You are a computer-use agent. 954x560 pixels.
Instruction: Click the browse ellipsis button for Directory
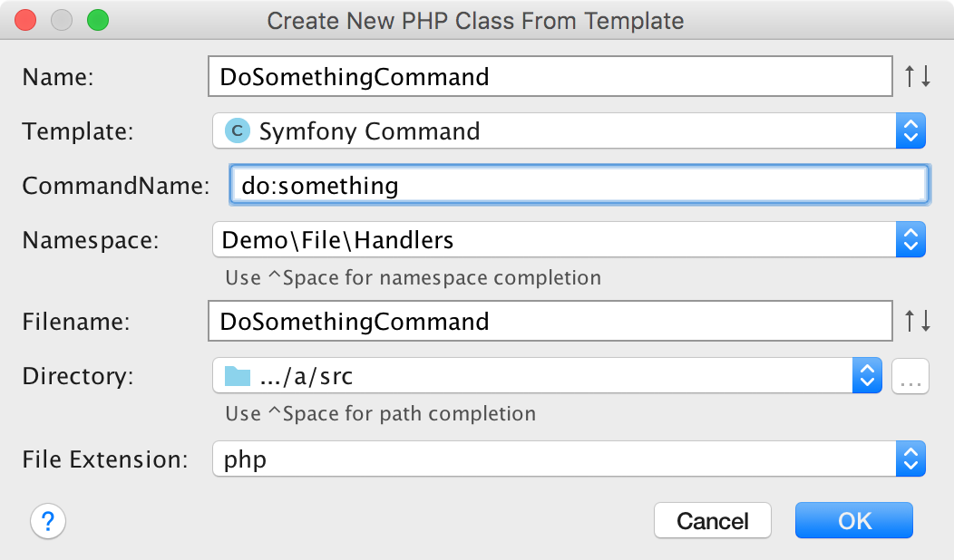click(x=911, y=375)
